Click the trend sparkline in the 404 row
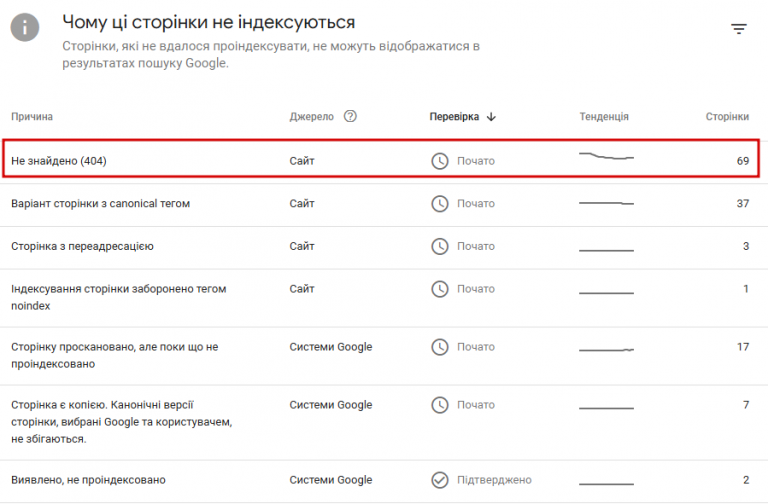The width and height of the screenshot is (768, 504). coord(606,157)
